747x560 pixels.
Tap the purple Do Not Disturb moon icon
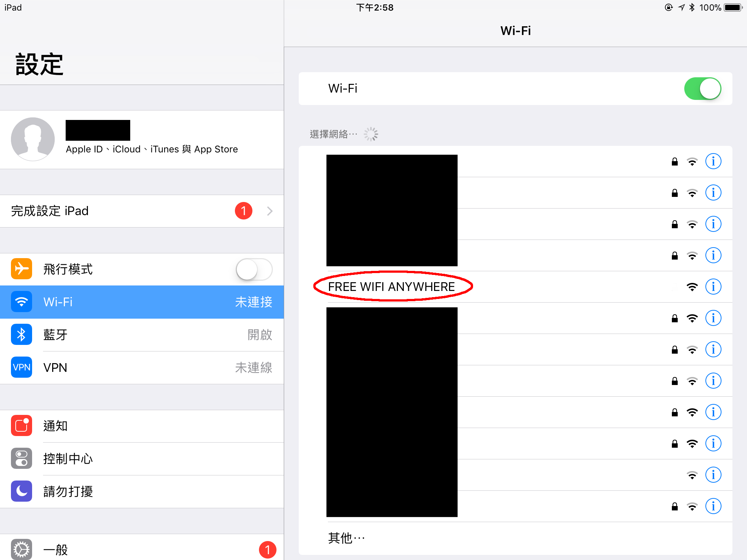tap(22, 491)
